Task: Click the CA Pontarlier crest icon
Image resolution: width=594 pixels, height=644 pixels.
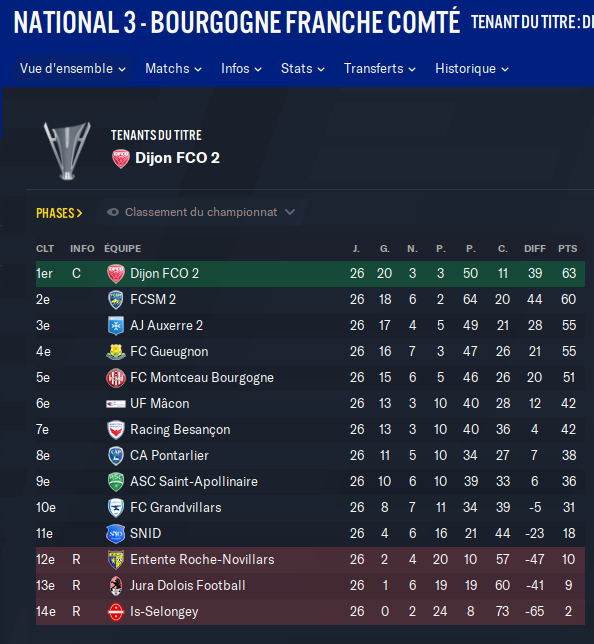Action: [116, 455]
